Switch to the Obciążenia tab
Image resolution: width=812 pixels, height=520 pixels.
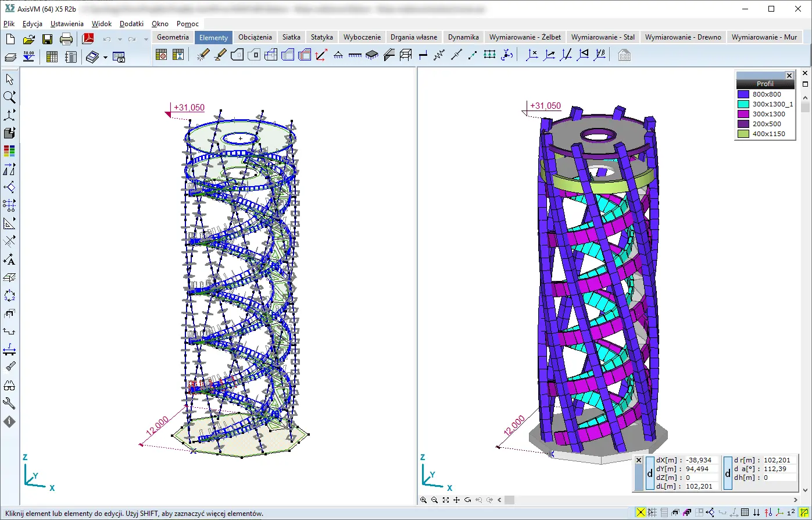click(x=255, y=37)
